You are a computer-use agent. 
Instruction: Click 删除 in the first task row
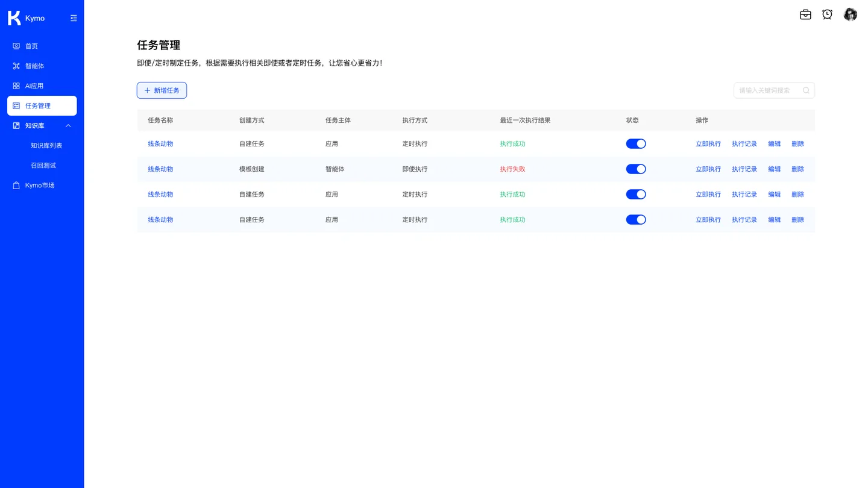(797, 143)
